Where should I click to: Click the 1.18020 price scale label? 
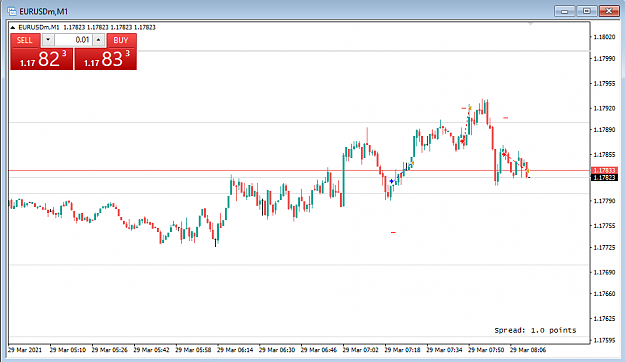604,37
